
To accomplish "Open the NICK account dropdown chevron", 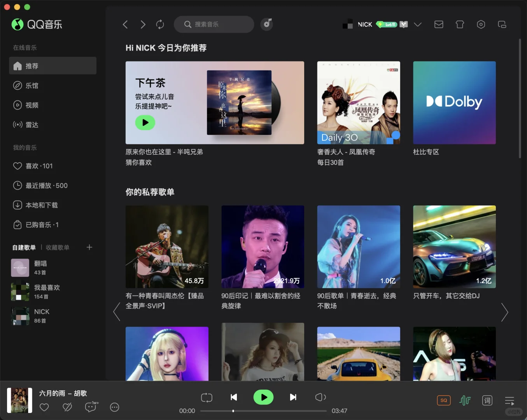I will (x=418, y=24).
